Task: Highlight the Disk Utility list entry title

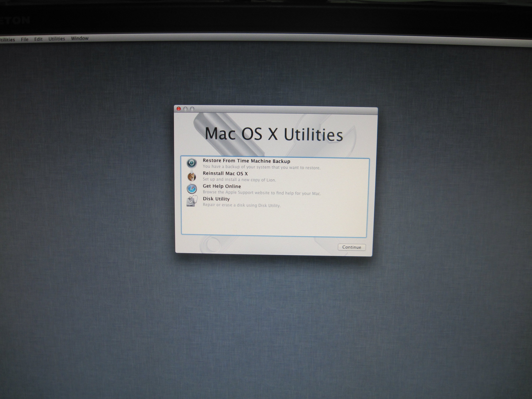Action: (216, 199)
